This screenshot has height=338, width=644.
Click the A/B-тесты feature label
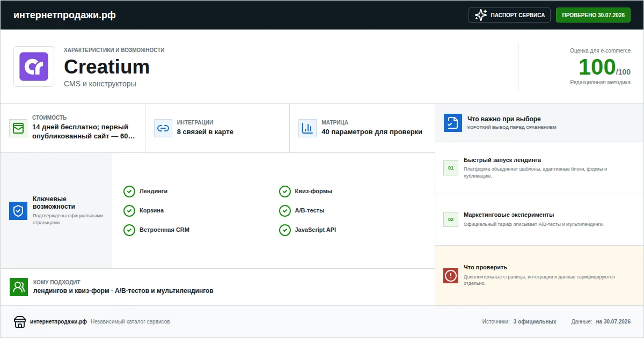tap(310, 211)
